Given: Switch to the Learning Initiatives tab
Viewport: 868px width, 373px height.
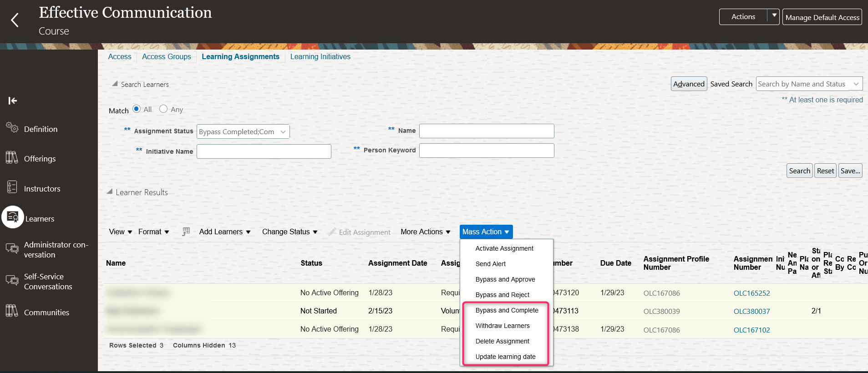Looking at the screenshot, I should (x=320, y=56).
